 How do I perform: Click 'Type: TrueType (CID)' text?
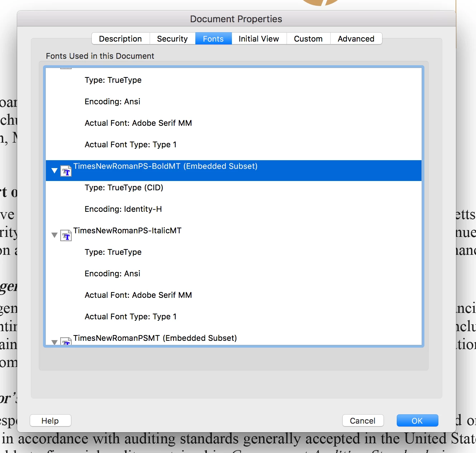pyautogui.click(x=124, y=187)
